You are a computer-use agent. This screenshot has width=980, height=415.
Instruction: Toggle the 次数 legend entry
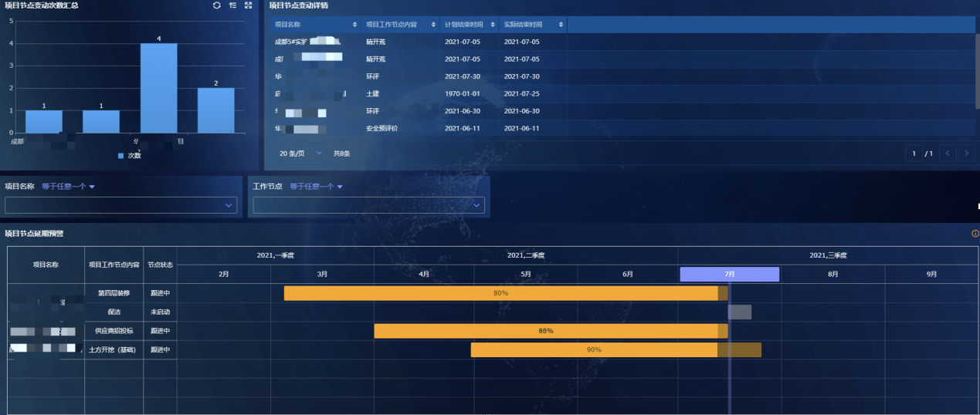click(129, 156)
